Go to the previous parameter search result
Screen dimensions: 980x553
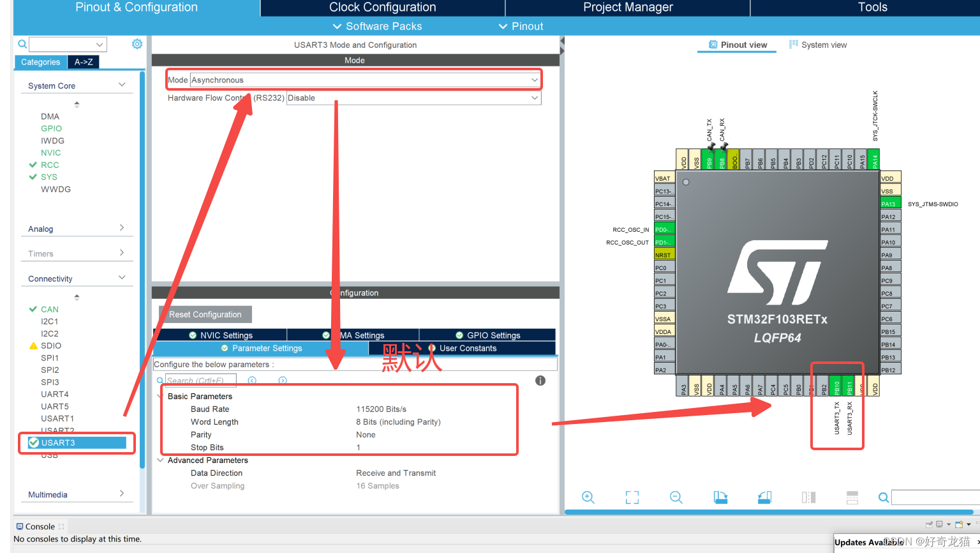252,381
